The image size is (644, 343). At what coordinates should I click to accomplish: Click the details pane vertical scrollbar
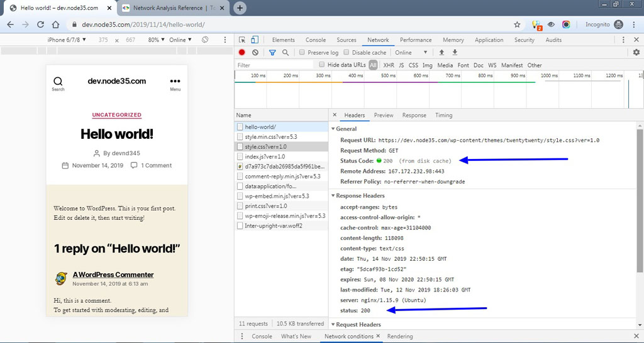[x=640, y=200]
